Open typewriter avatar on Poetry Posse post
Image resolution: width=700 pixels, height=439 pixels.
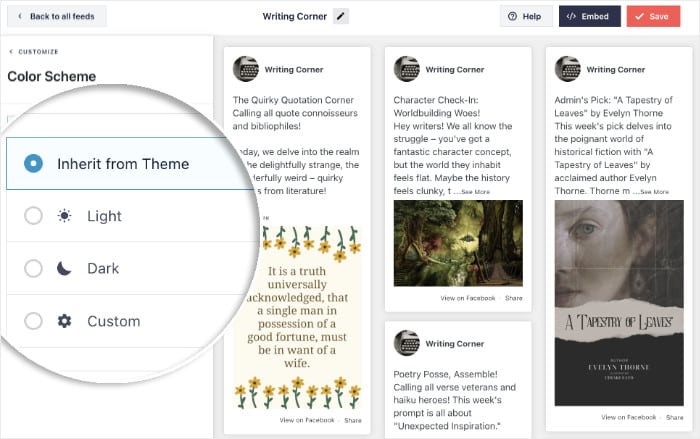pos(407,343)
